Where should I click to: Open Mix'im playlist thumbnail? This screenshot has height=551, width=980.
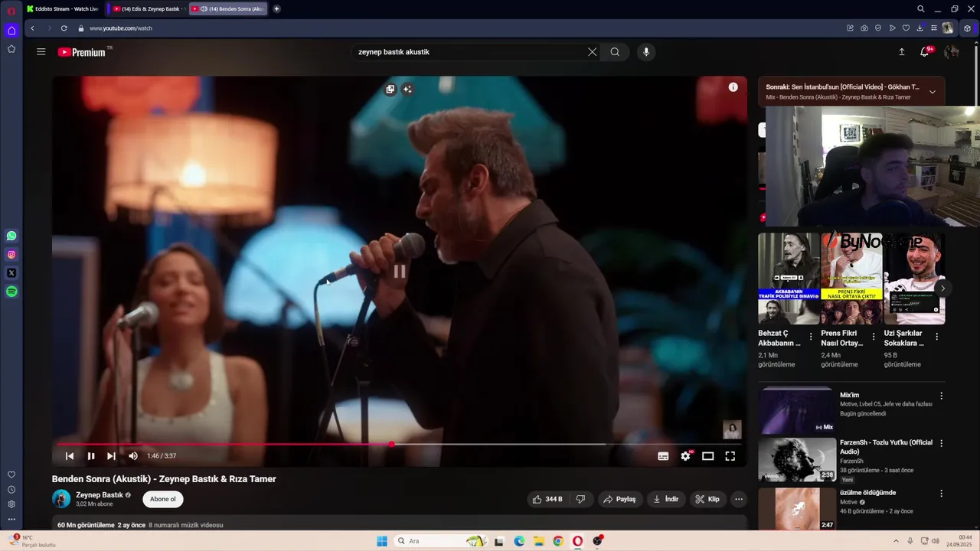[x=797, y=411]
